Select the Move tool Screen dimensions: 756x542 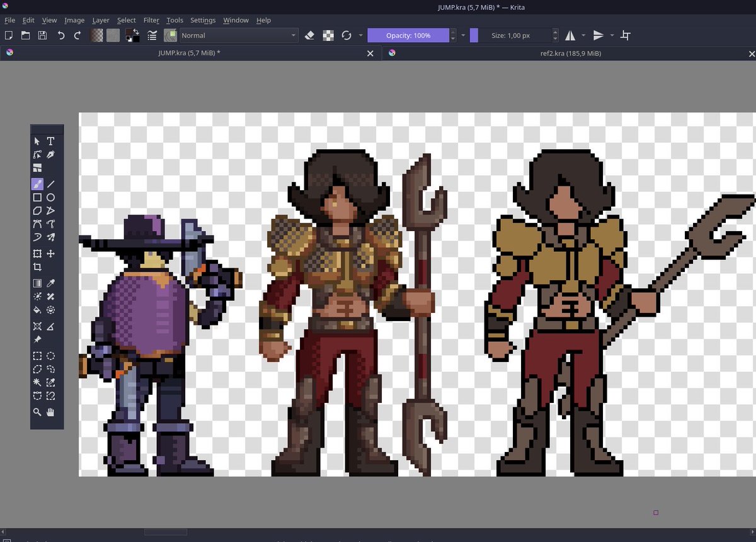[x=50, y=254]
